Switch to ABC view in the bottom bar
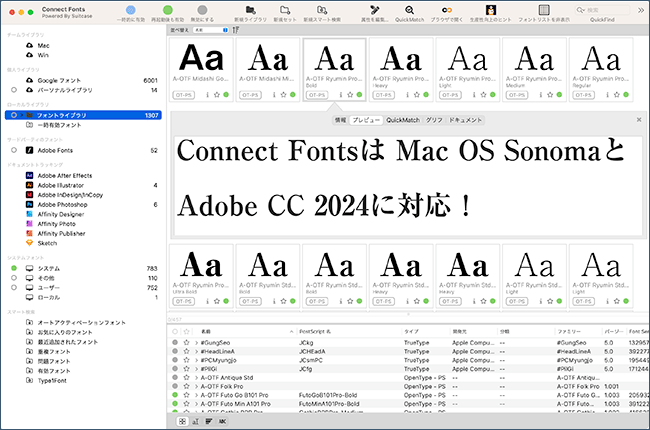Image resolution: width=650 pixels, height=430 pixels. tap(223, 421)
